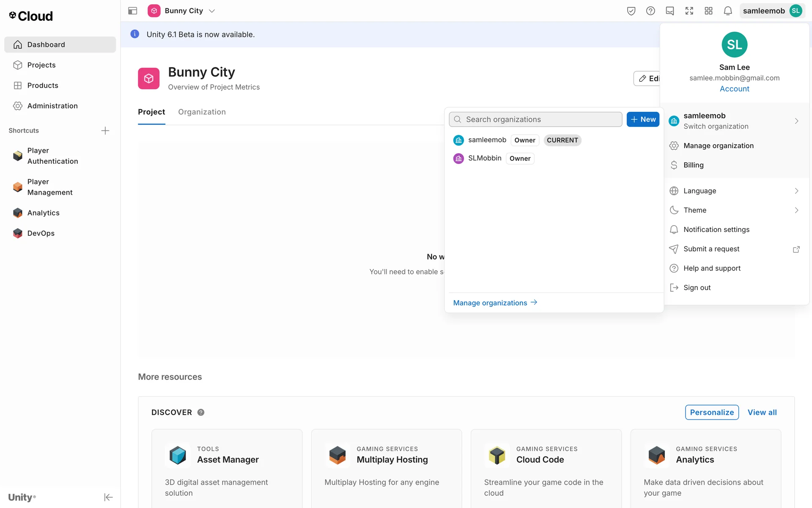Collapse the sidebar with arrow icon
812x508 pixels.
pyautogui.click(x=108, y=497)
